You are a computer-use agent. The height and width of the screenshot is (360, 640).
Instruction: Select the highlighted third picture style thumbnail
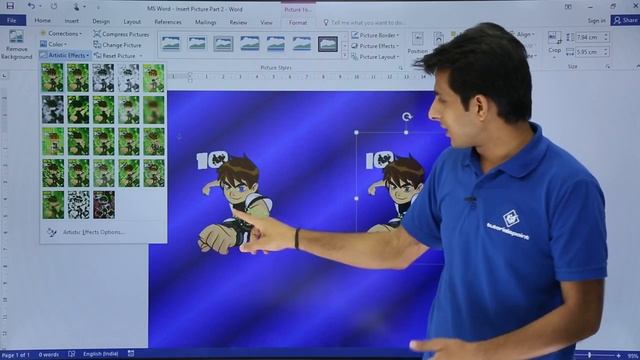coord(223,43)
